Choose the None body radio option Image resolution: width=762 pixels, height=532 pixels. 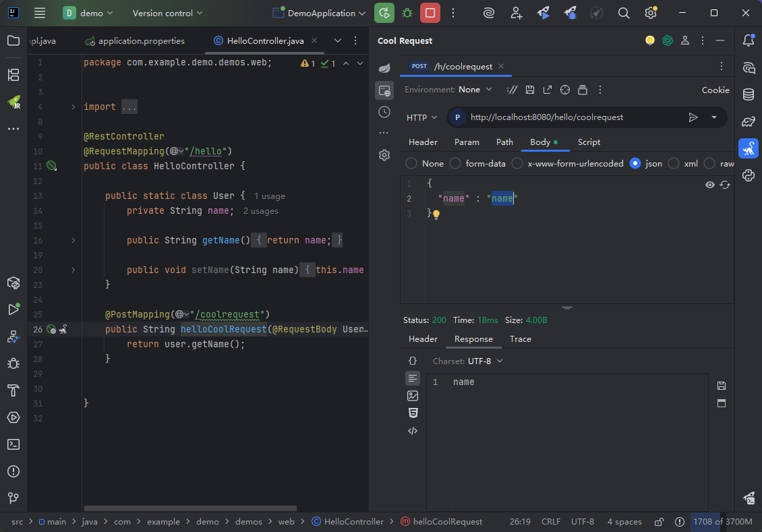pos(411,163)
